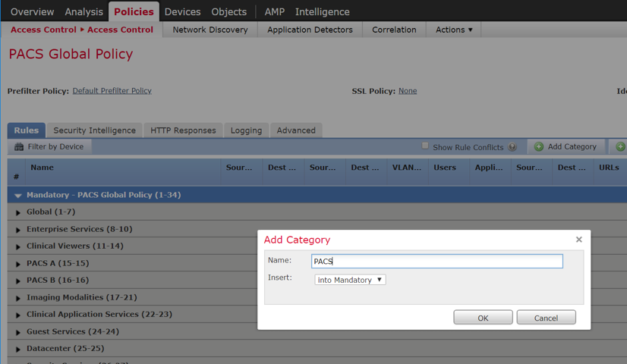Open the Objects menu

click(x=228, y=11)
